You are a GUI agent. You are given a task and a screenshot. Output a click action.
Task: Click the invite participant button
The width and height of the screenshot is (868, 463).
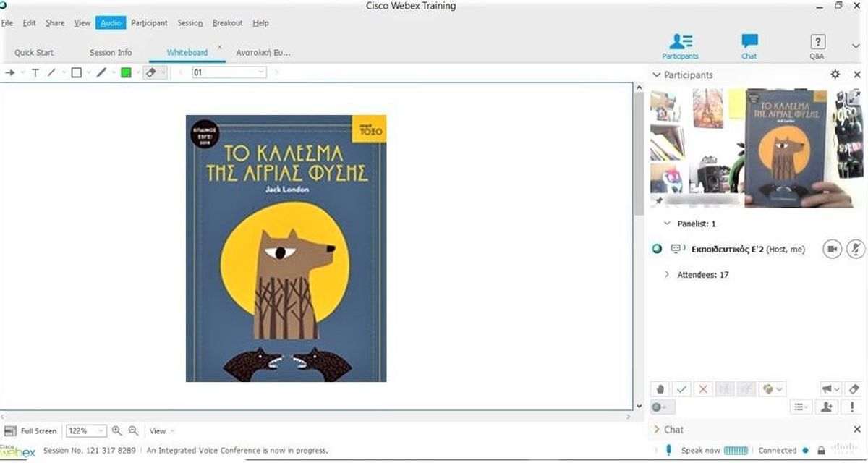pyautogui.click(x=827, y=407)
